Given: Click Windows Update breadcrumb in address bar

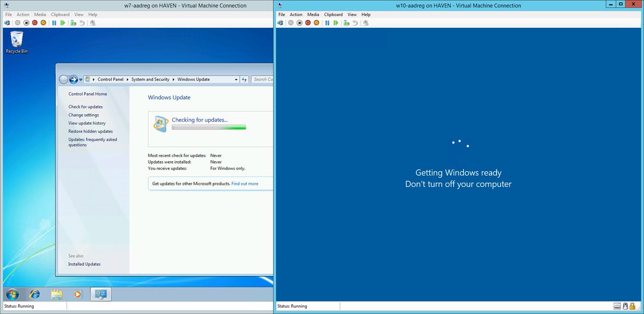Looking at the screenshot, I should (194, 79).
